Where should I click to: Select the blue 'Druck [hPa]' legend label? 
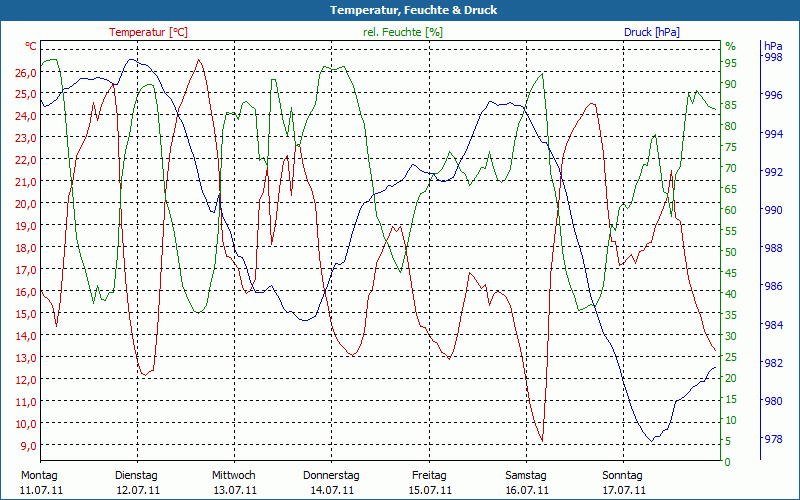(x=652, y=32)
